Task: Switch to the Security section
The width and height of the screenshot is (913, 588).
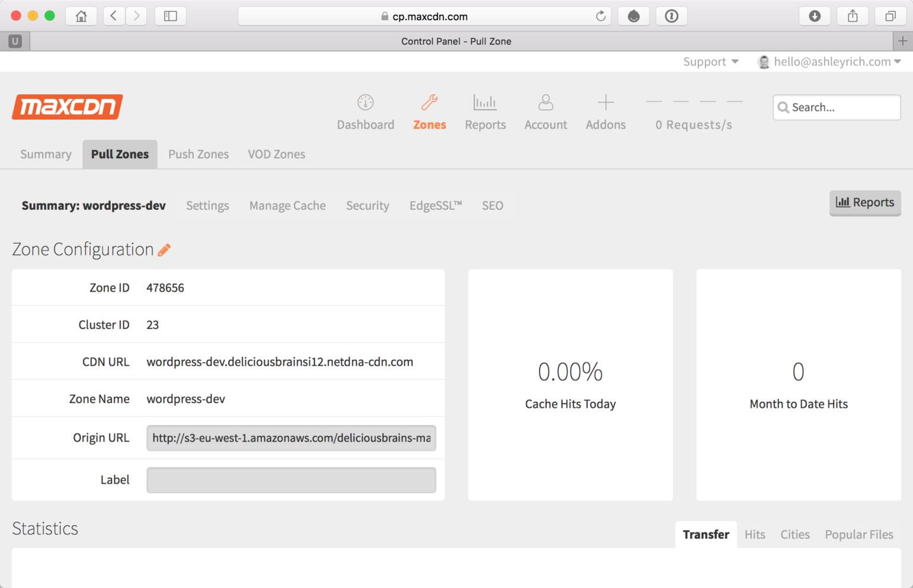Action: [368, 206]
